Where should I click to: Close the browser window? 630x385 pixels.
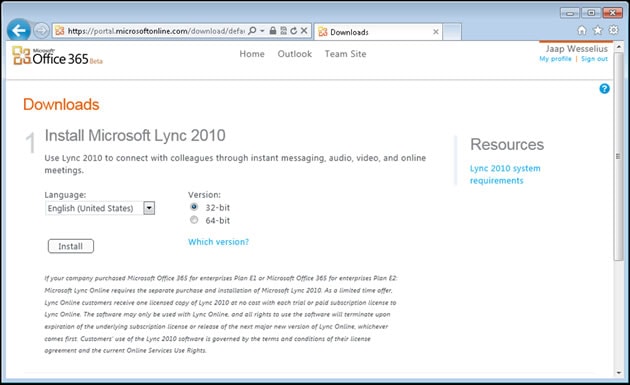tap(613, 13)
